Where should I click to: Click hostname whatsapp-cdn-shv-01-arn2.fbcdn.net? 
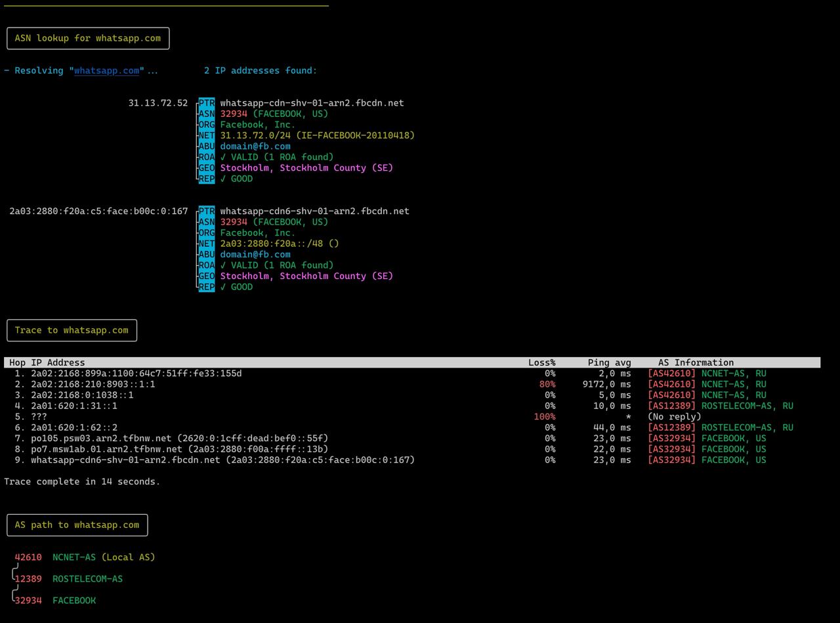pos(312,103)
